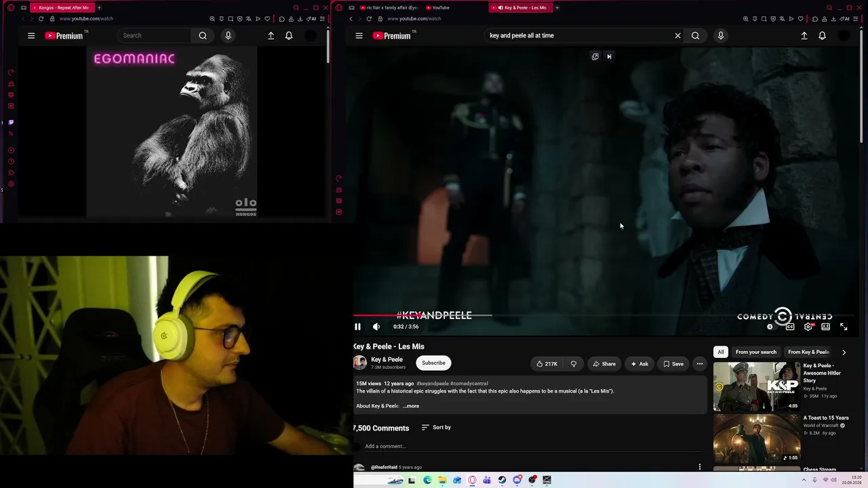The width and height of the screenshot is (868, 488).
Task: Share the Key & Peele video
Action: click(x=604, y=364)
